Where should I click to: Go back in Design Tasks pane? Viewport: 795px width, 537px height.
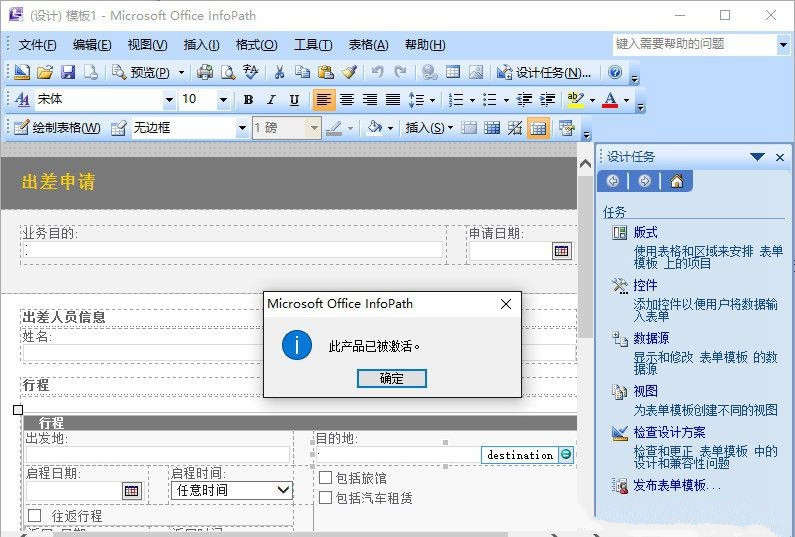[x=613, y=181]
